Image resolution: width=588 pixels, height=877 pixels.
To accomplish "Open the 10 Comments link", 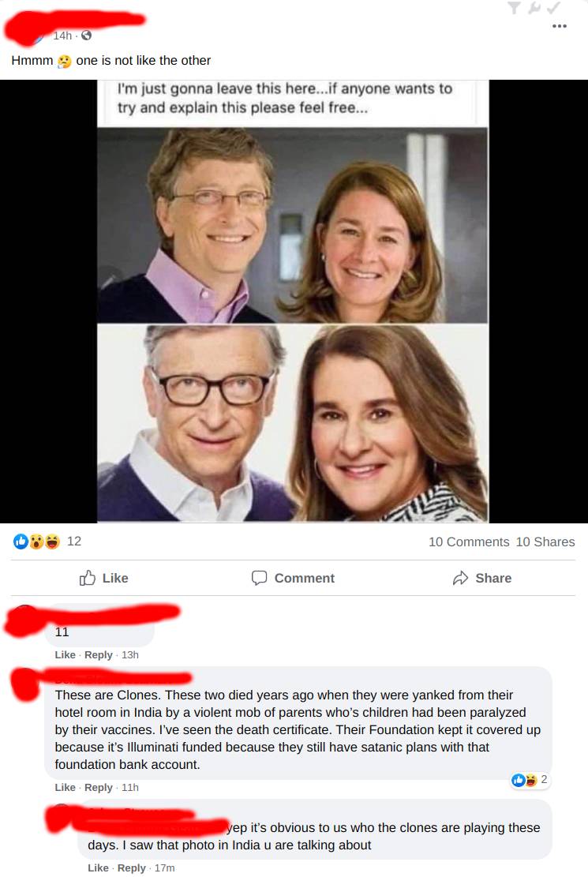I will click(468, 542).
